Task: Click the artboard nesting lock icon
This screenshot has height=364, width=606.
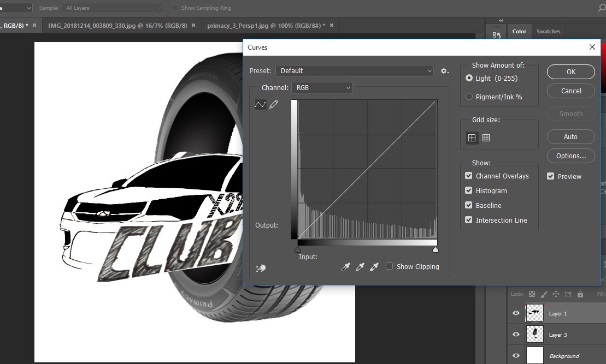Action: 568,294
